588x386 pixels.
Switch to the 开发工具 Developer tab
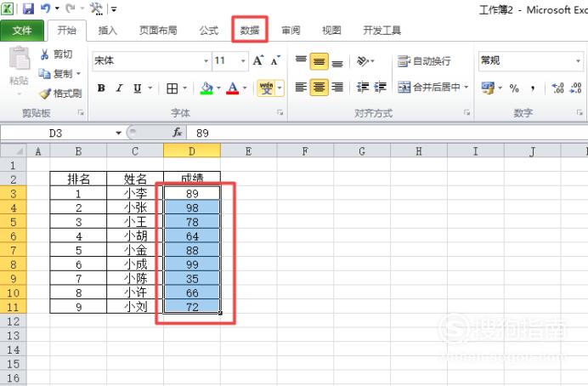[x=382, y=31]
